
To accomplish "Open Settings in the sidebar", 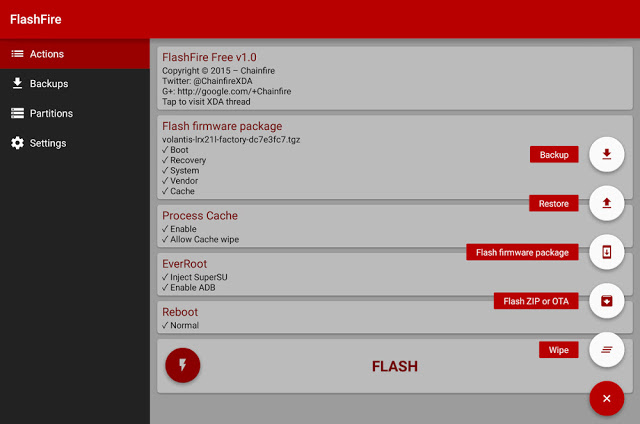I will coord(75,143).
